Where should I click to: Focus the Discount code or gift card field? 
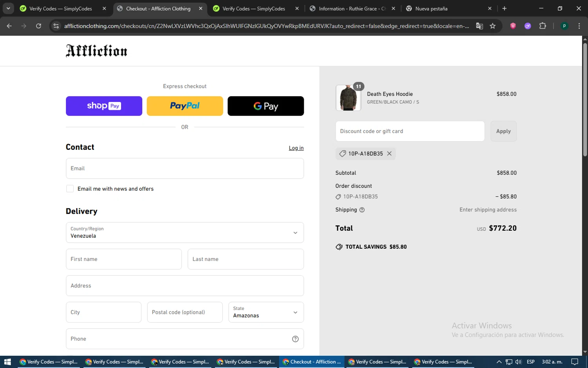[410, 131]
